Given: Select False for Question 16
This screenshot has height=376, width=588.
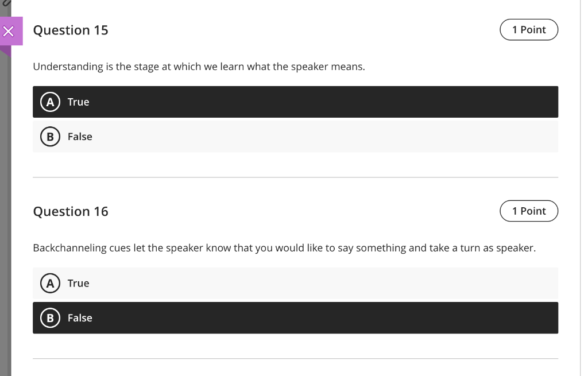Looking at the screenshot, I should tap(230, 317).
